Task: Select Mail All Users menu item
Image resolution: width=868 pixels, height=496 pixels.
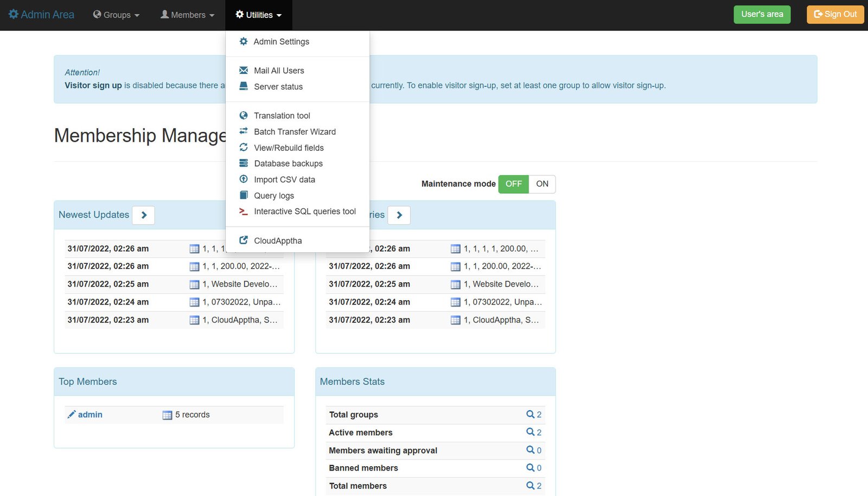Action: tap(297, 71)
